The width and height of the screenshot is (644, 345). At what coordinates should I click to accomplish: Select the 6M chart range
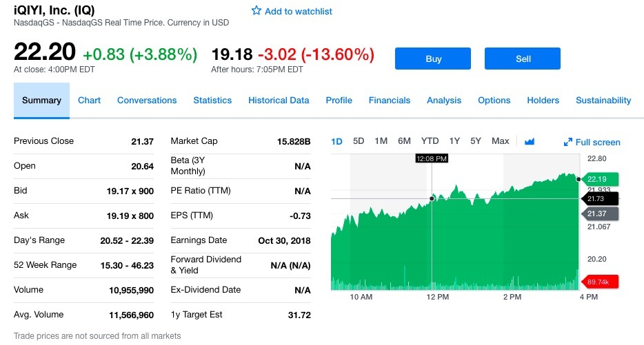[x=404, y=141]
